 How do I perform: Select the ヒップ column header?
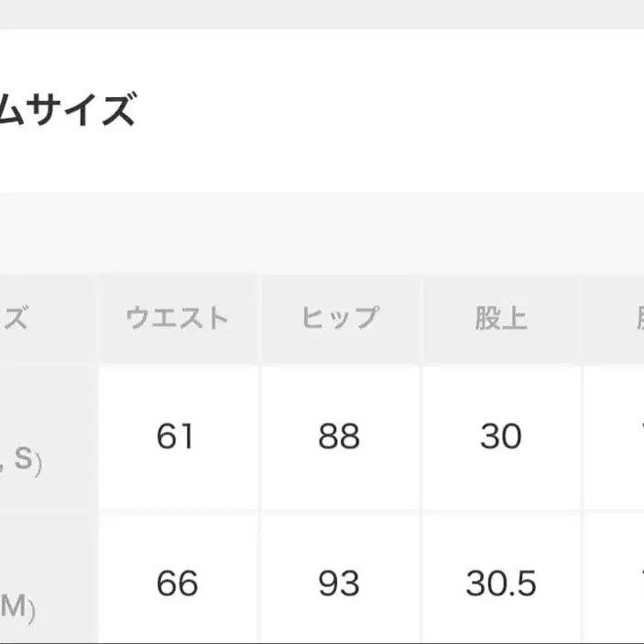click(339, 318)
